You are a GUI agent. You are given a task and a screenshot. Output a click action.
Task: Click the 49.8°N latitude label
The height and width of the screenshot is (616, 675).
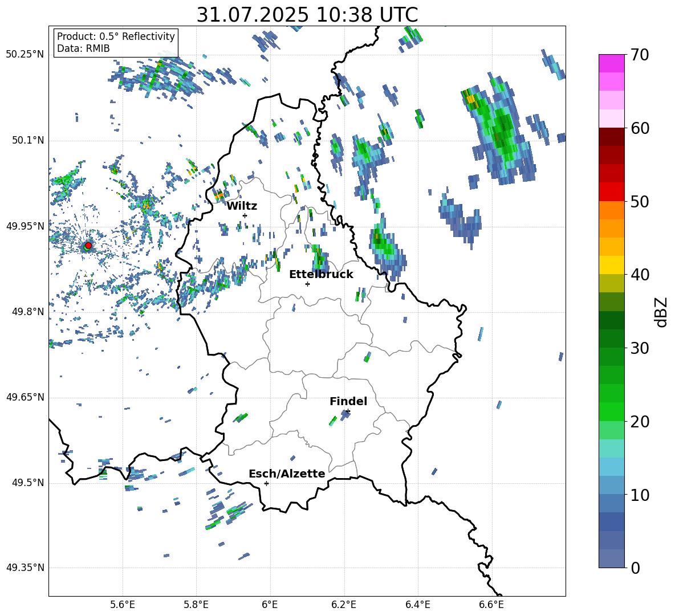28,312
